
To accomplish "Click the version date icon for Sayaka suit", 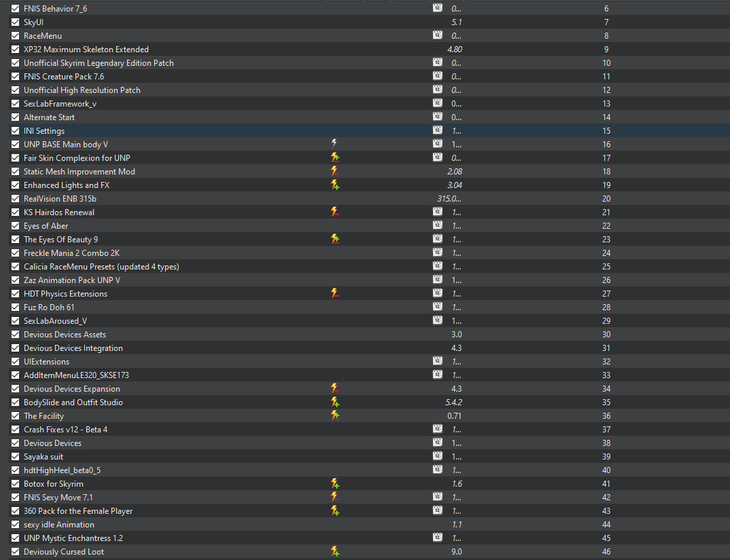I will click(437, 455).
